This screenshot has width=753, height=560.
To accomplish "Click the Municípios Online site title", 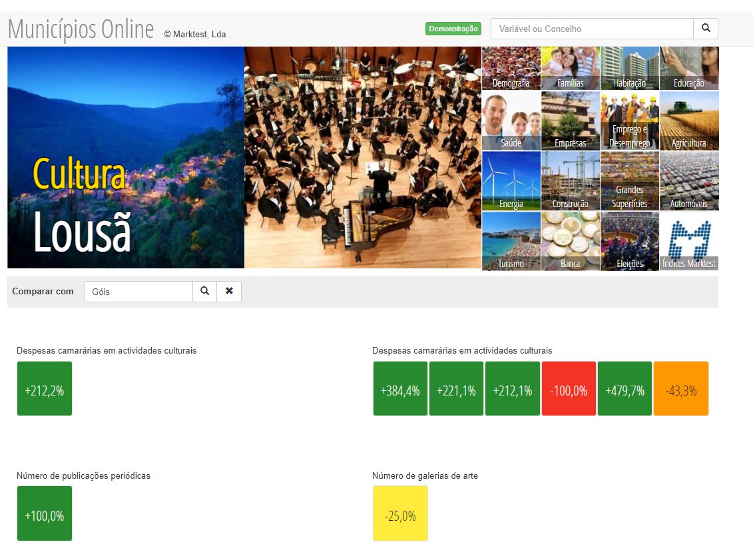I will coord(81,30).
